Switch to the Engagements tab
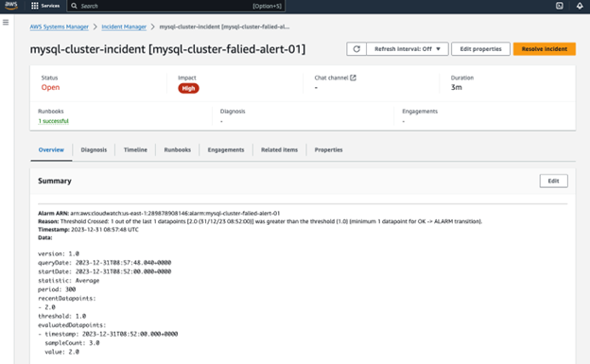The image size is (590, 364). click(226, 149)
